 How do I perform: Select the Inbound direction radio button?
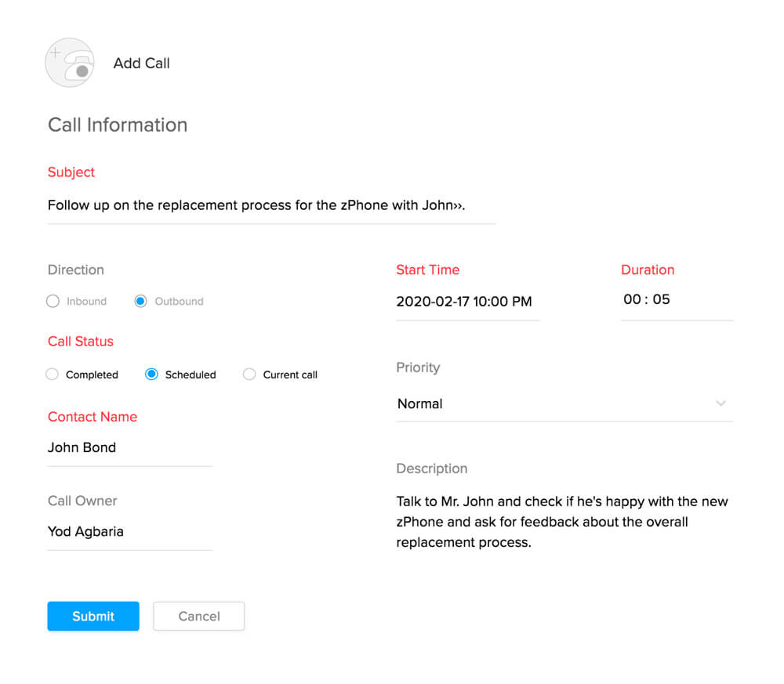53,302
